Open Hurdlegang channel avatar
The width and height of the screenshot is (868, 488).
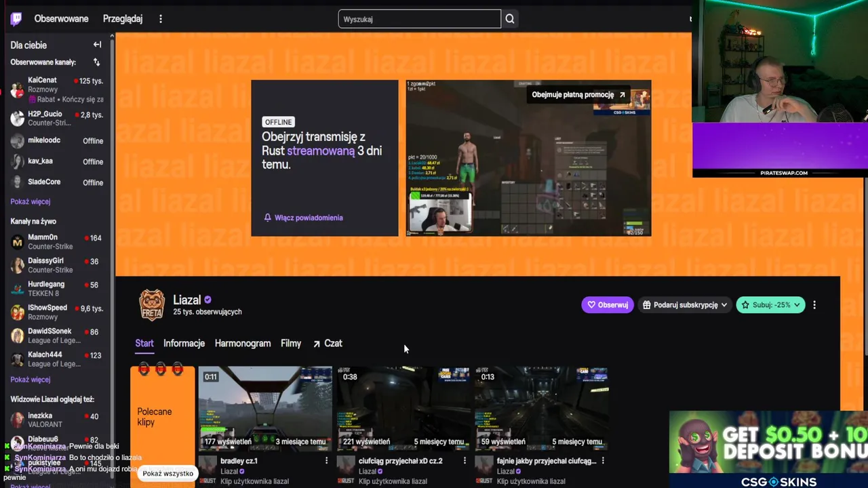tap(18, 289)
